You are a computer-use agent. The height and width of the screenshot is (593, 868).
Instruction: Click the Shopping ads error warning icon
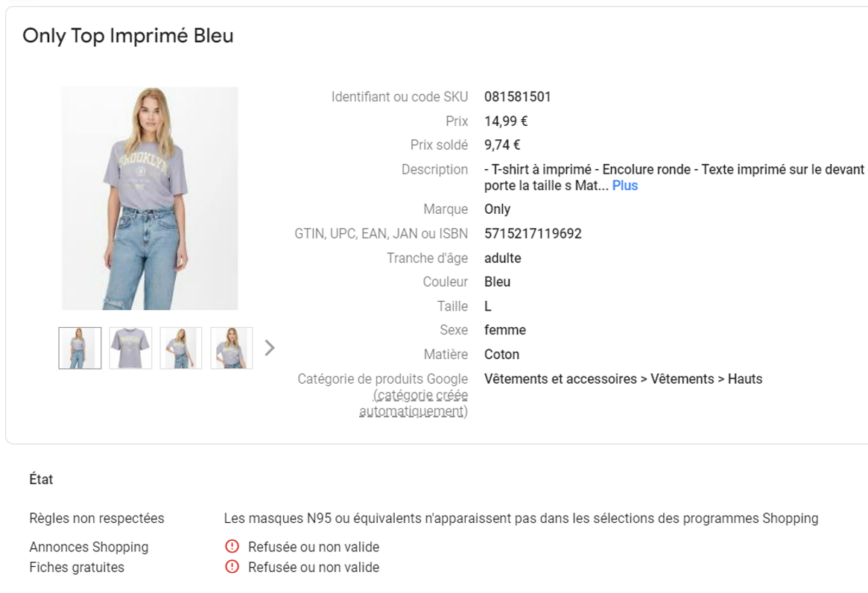tap(232, 547)
